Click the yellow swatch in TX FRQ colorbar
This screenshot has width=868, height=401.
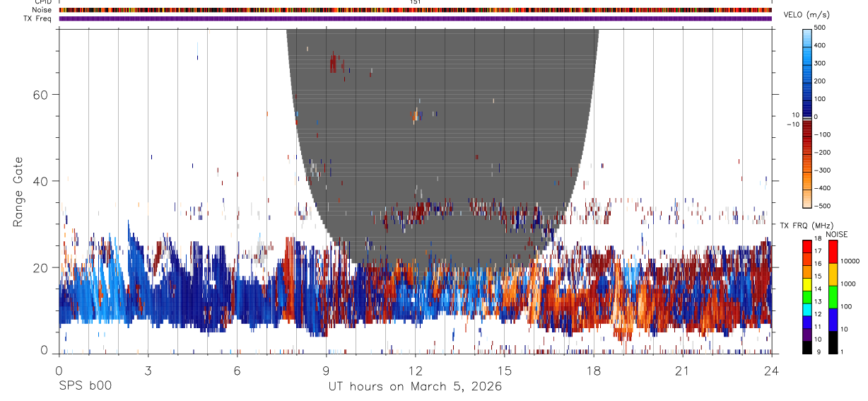pyautogui.click(x=807, y=284)
